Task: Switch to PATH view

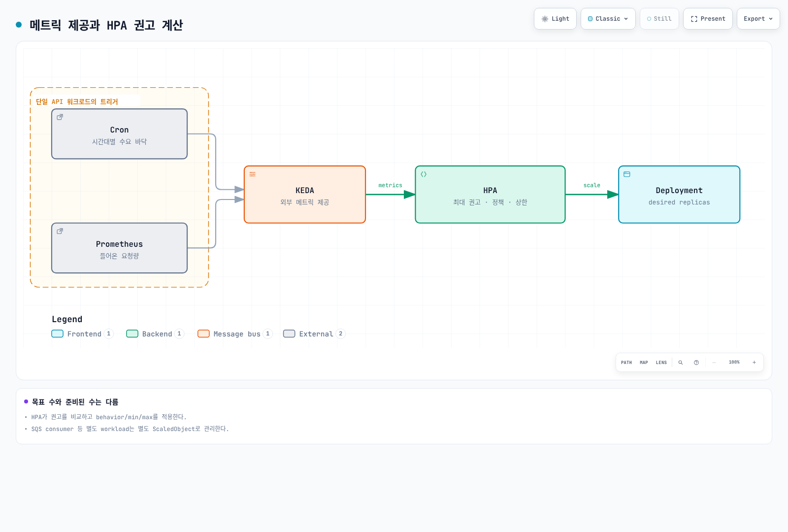Action: coord(626,363)
